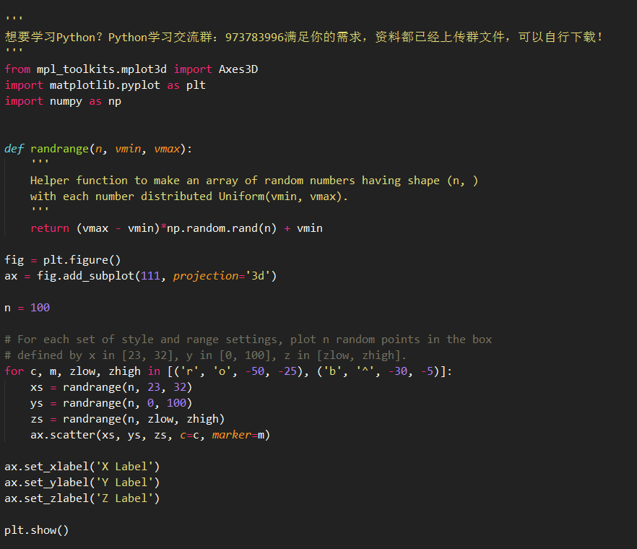This screenshot has width=637, height=549.
Task: Click the number 100 assigned to n
Action: coord(40,308)
